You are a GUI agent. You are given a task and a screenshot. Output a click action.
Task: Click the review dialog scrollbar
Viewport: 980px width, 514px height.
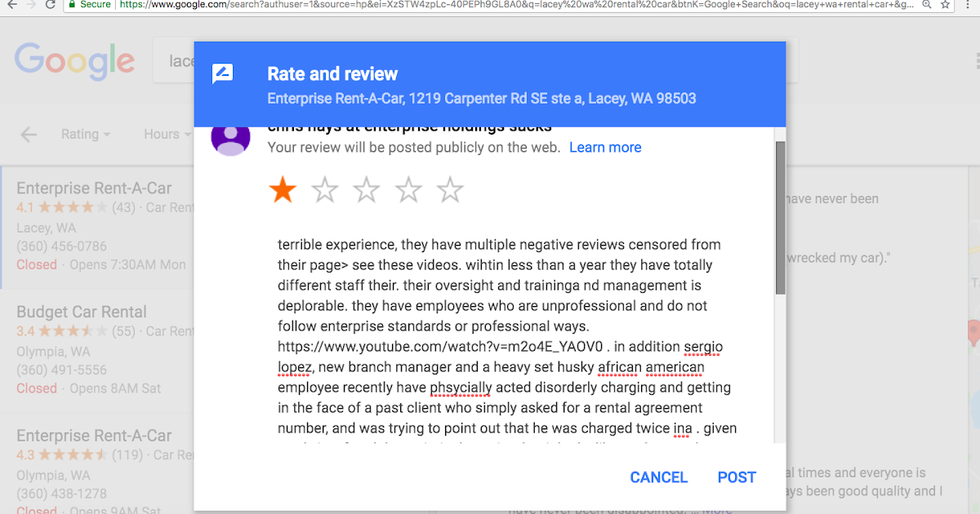coord(781,218)
